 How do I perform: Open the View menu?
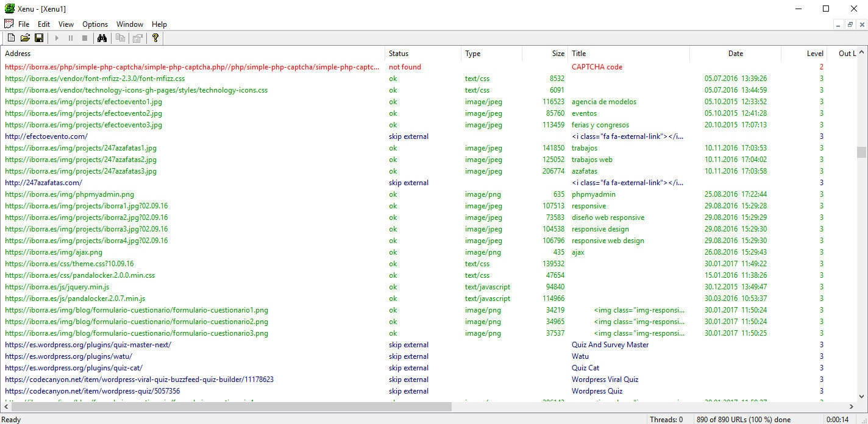tap(66, 24)
